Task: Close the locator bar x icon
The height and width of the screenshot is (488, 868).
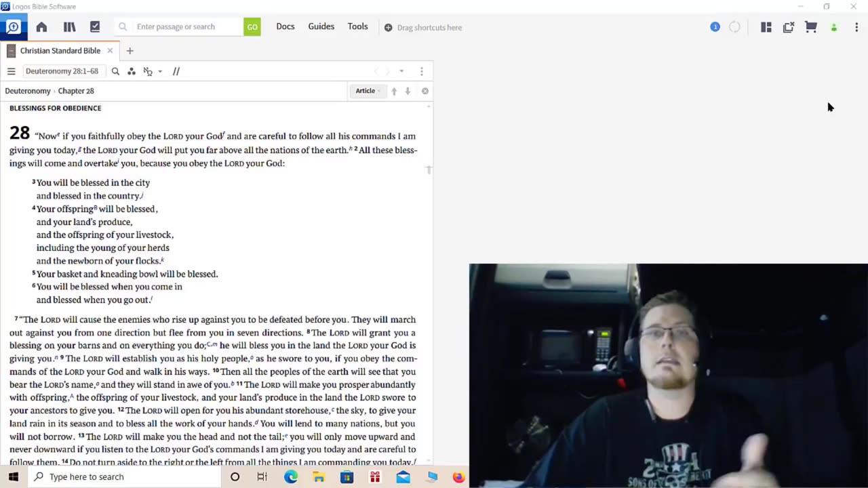Action: [425, 91]
